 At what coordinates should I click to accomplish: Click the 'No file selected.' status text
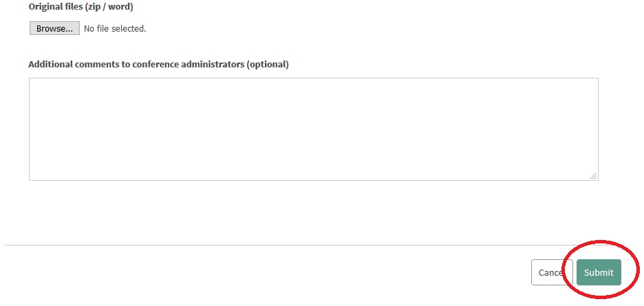pos(115,29)
